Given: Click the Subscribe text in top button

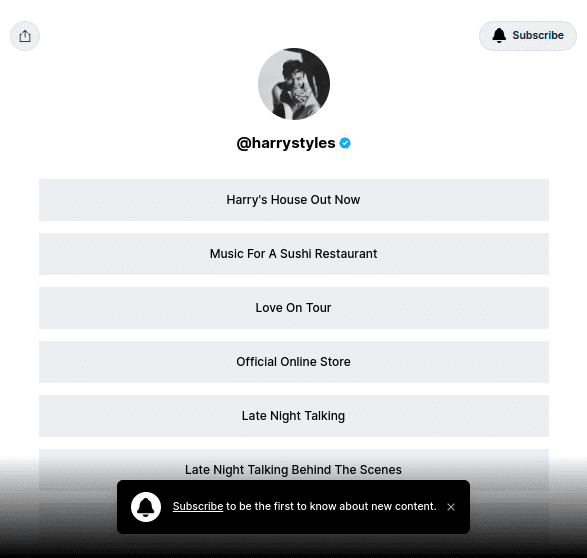Looking at the screenshot, I should pos(538,35).
